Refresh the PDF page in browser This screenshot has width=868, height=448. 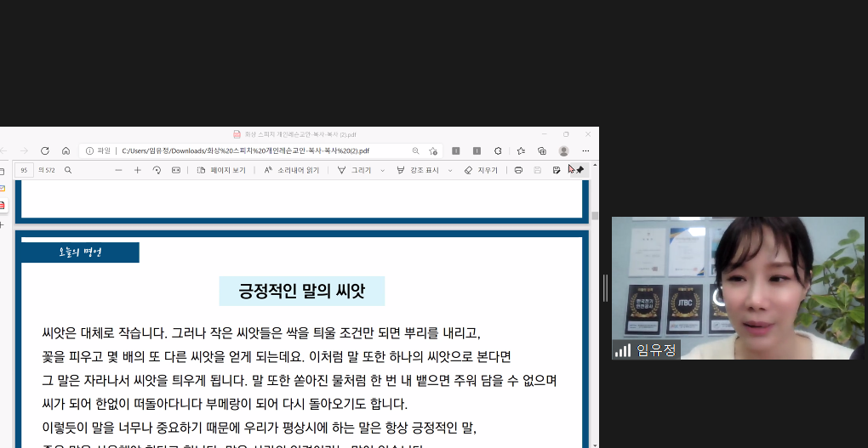tap(45, 150)
